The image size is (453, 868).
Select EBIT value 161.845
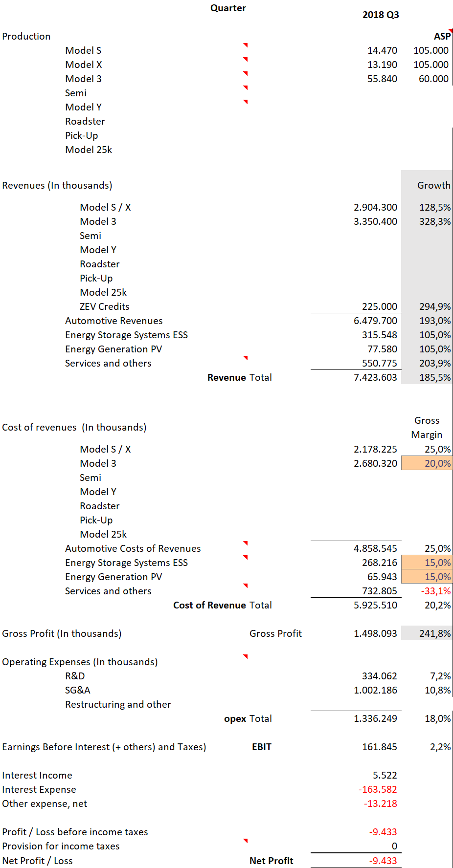pos(380,747)
